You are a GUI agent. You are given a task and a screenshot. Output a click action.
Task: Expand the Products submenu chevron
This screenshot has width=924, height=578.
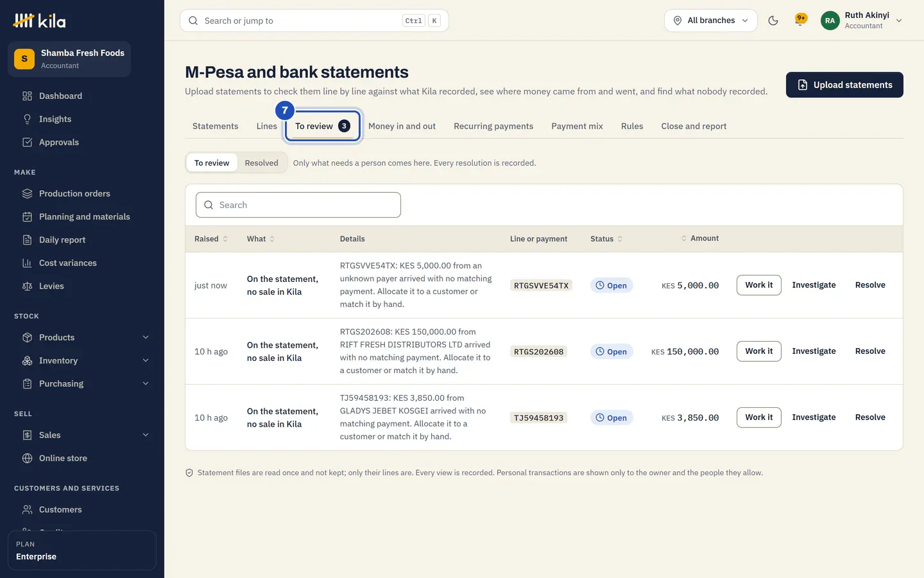pos(146,338)
